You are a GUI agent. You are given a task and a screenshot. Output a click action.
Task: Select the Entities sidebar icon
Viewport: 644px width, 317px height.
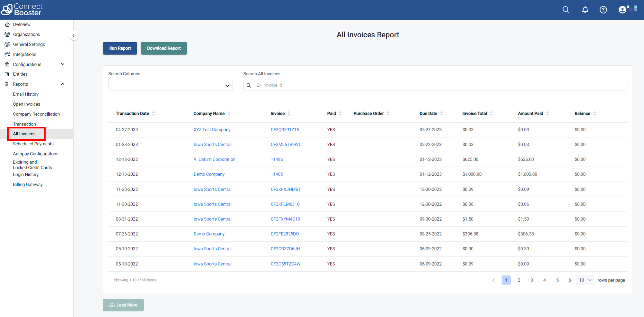pyautogui.click(x=7, y=74)
